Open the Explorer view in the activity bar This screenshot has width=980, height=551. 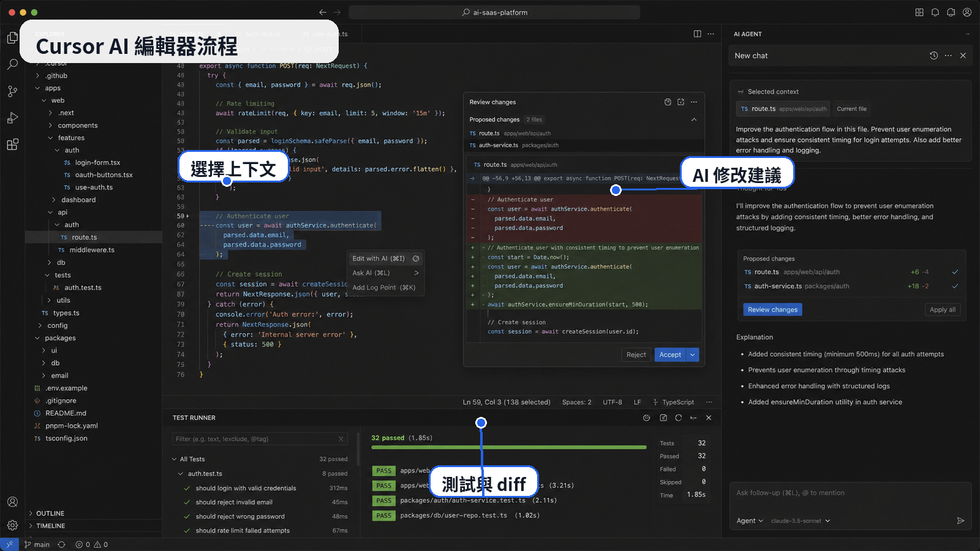pos(12,38)
